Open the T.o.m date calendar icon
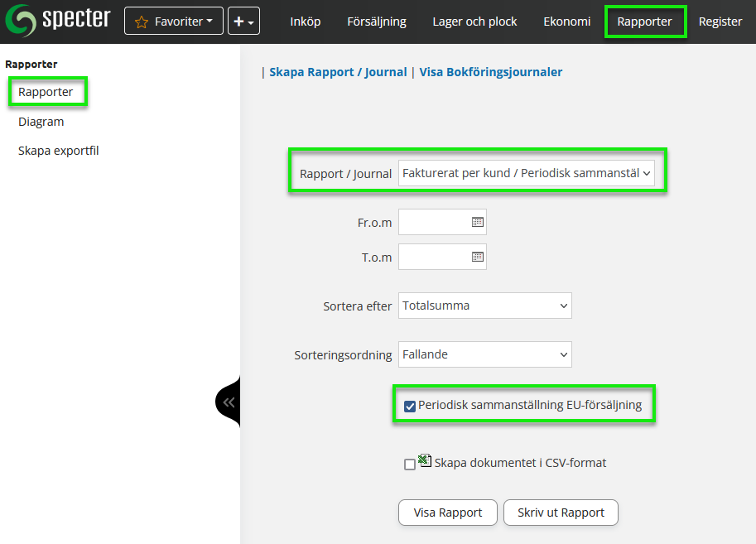756x544 pixels. 477,257
